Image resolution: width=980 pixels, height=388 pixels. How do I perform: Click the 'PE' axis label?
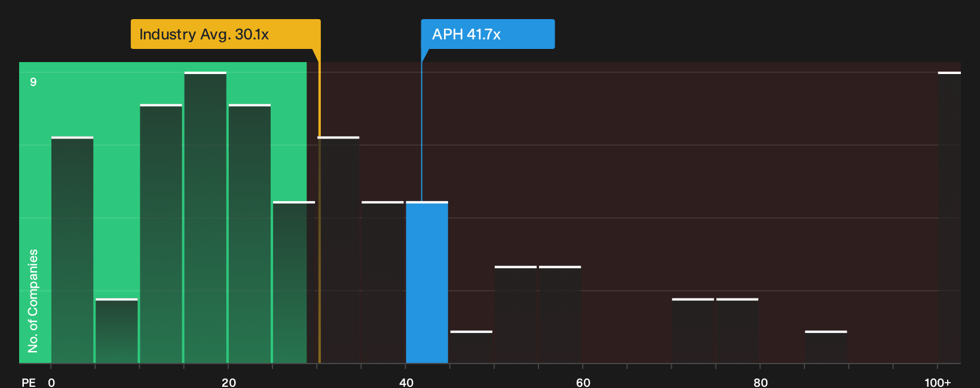29,383
